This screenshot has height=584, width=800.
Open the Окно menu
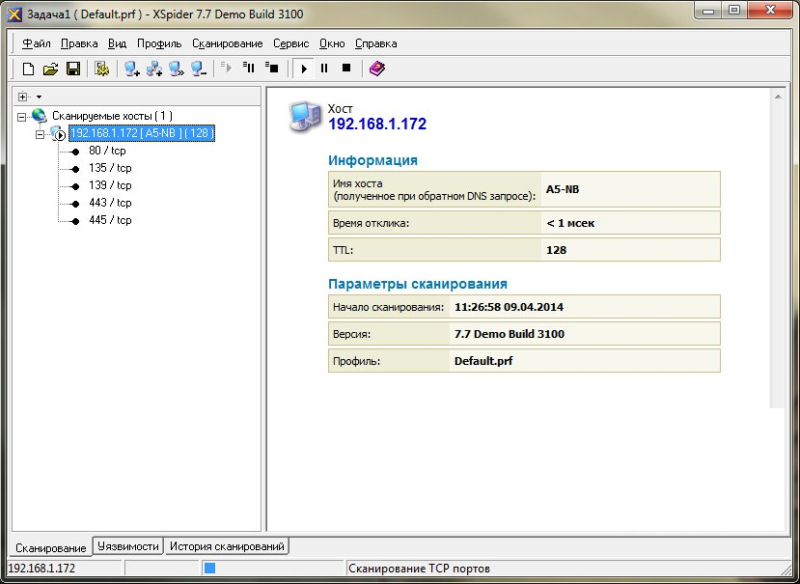[332, 44]
